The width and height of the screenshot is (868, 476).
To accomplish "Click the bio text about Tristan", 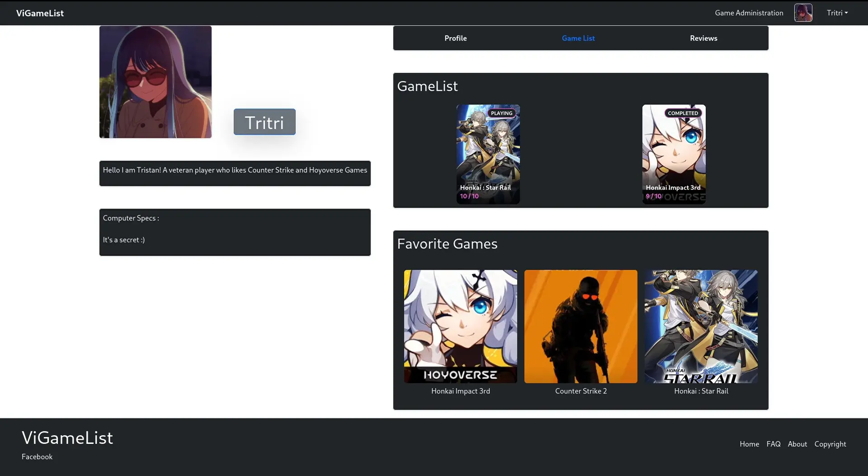I will click(235, 170).
